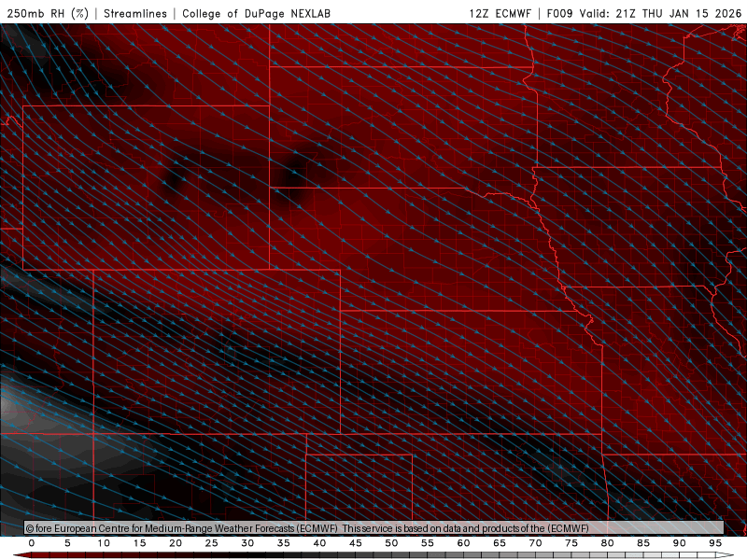This screenshot has width=747, height=560.
Task: Click the "250mb RH (%)" title text
Action: click(x=48, y=13)
